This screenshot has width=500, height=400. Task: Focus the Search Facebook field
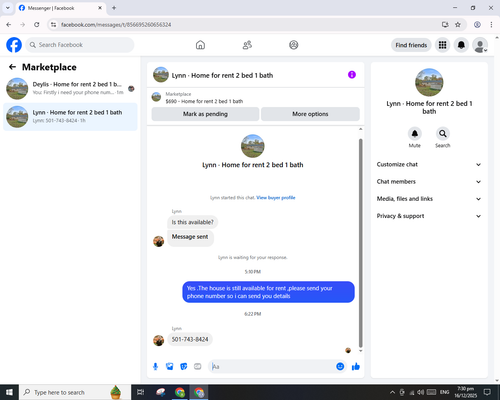(80, 45)
